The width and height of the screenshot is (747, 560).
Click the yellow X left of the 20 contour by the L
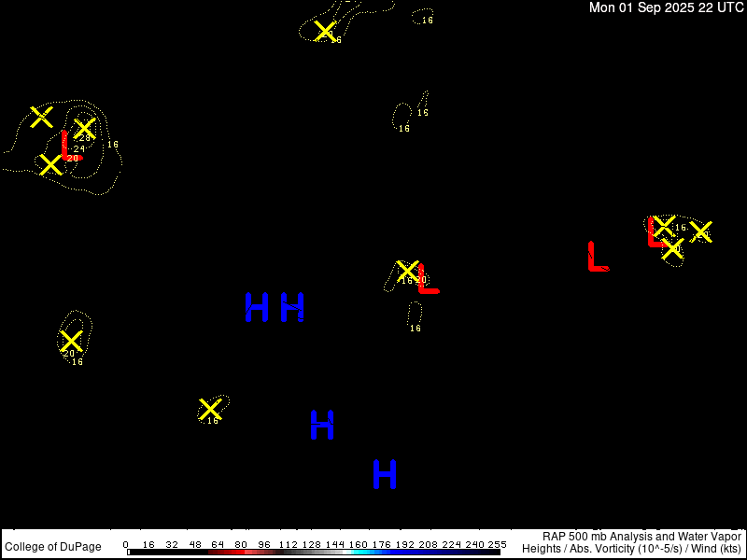pyautogui.click(x=50, y=164)
